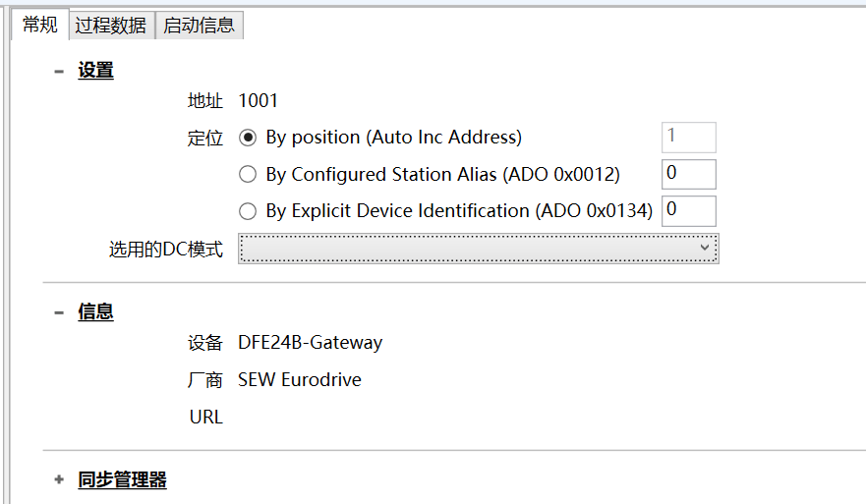Switch to the 过程数据 tab

(111, 26)
